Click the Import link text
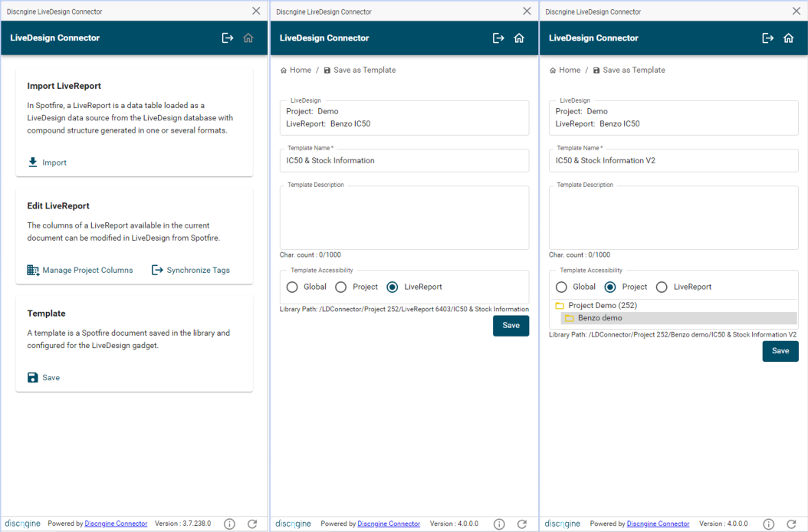Screen dimensions: 808x532 54,163
